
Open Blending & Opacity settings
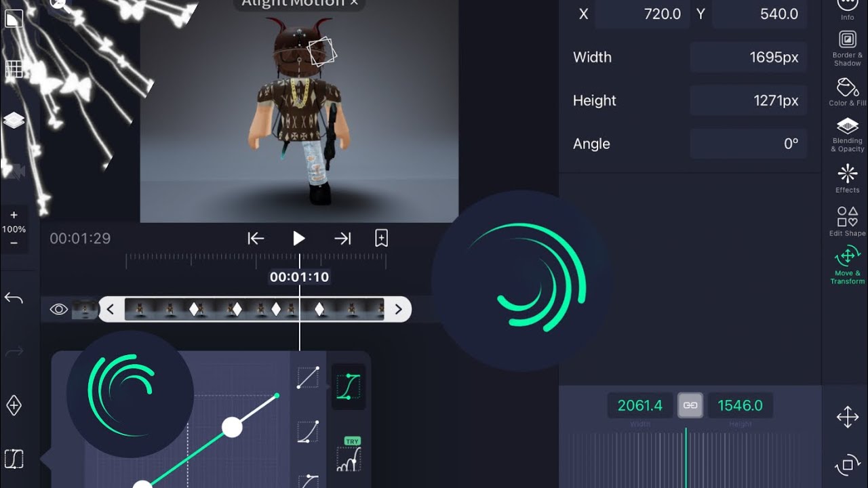(x=847, y=134)
